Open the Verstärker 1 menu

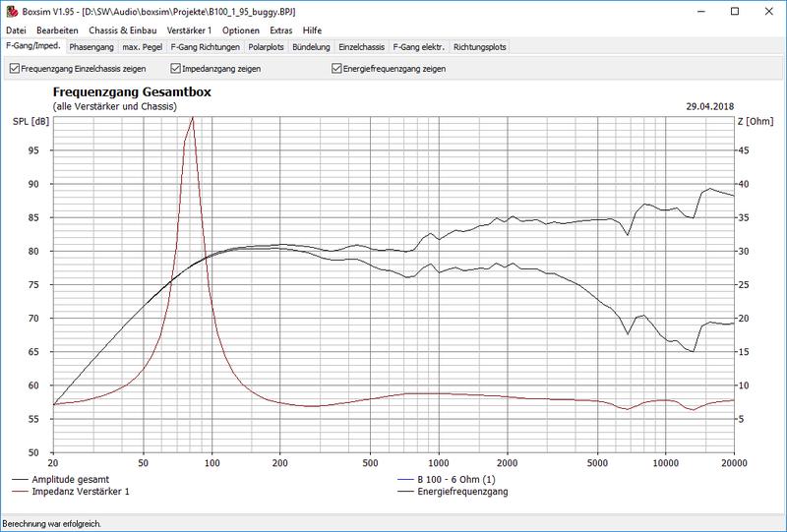(x=189, y=30)
